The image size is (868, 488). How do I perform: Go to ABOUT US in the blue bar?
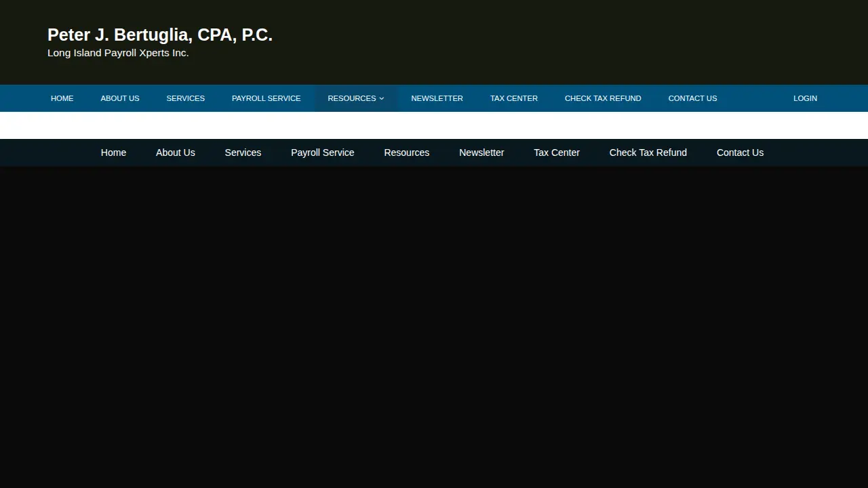120,98
